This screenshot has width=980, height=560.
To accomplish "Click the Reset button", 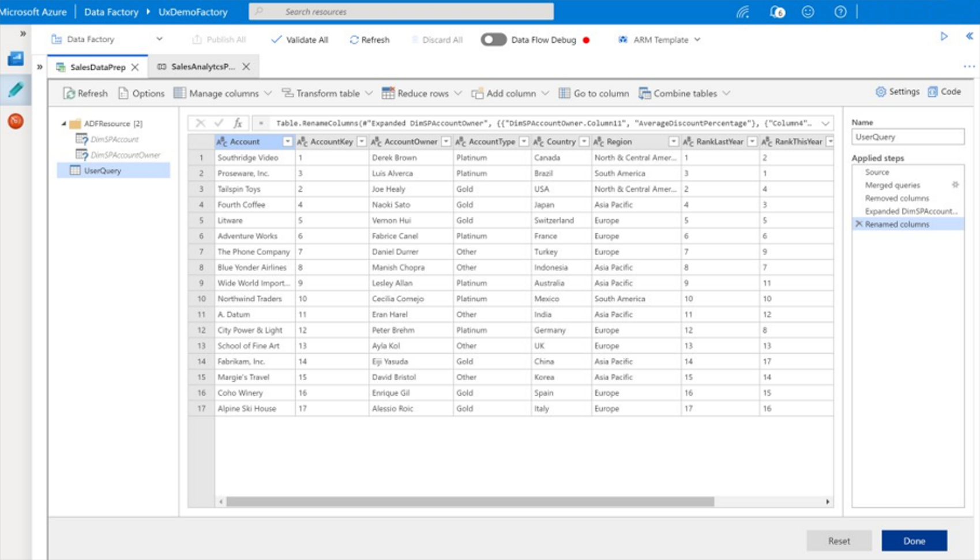I will pyautogui.click(x=839, y=541).
